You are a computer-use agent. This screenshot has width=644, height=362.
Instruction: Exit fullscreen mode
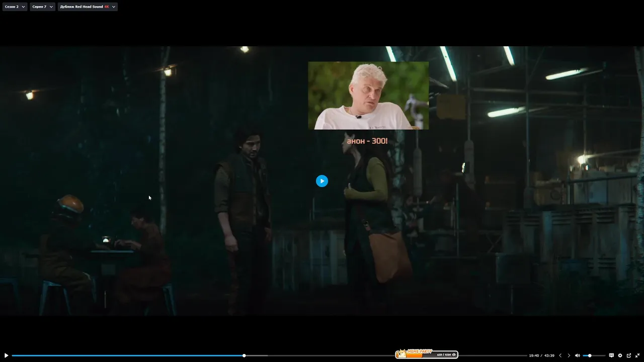[x=637, y=355]
